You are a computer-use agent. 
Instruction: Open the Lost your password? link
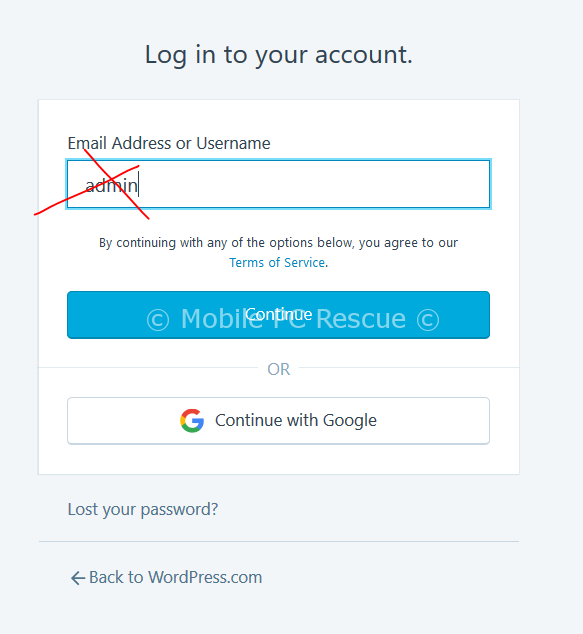tap(143, 509)
